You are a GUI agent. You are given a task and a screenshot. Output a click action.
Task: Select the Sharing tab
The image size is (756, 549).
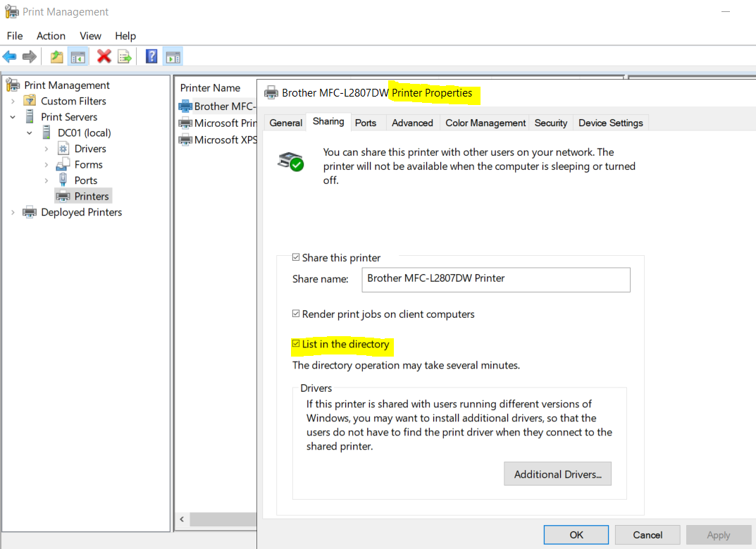click(x=328, y=122)
